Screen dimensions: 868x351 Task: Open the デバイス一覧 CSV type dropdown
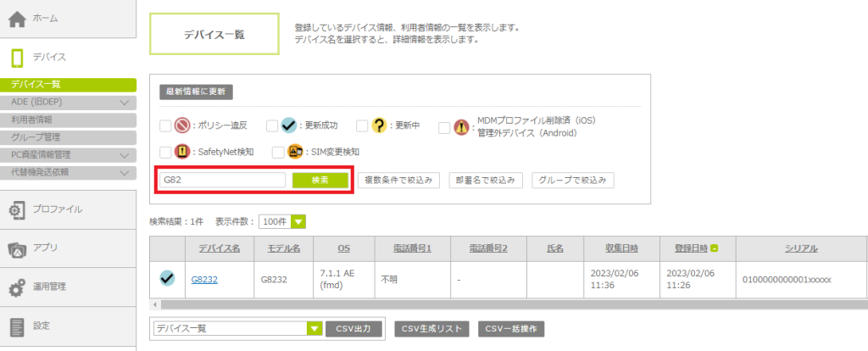pos(236,328)
